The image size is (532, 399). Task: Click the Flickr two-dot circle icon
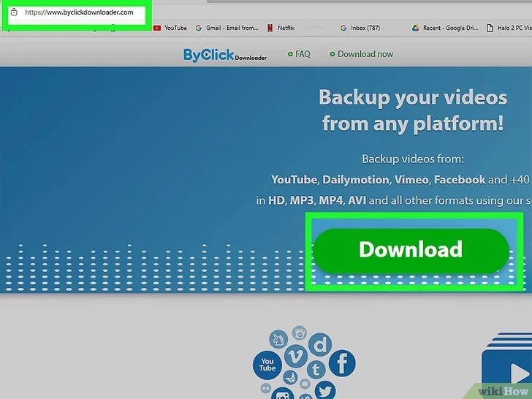point(266,387)
